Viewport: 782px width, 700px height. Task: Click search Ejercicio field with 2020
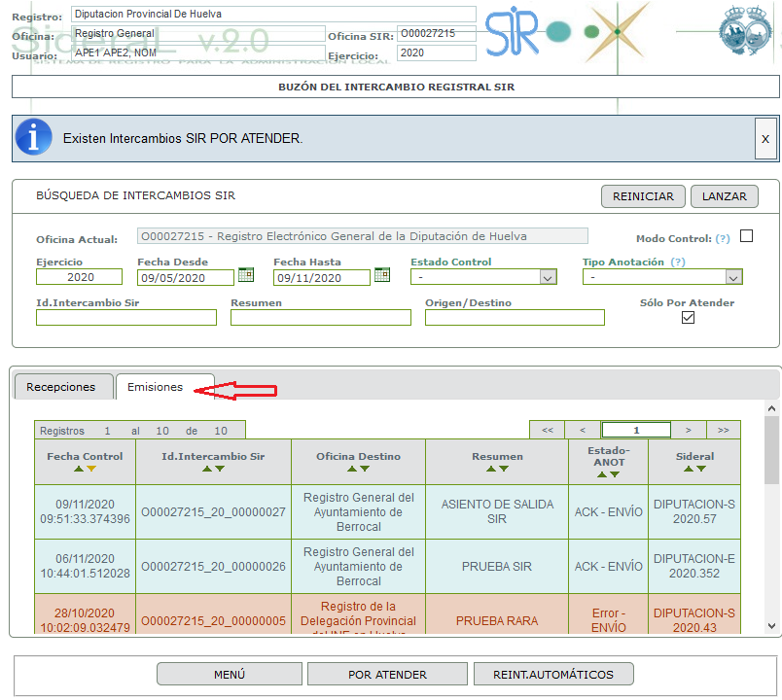80,277
